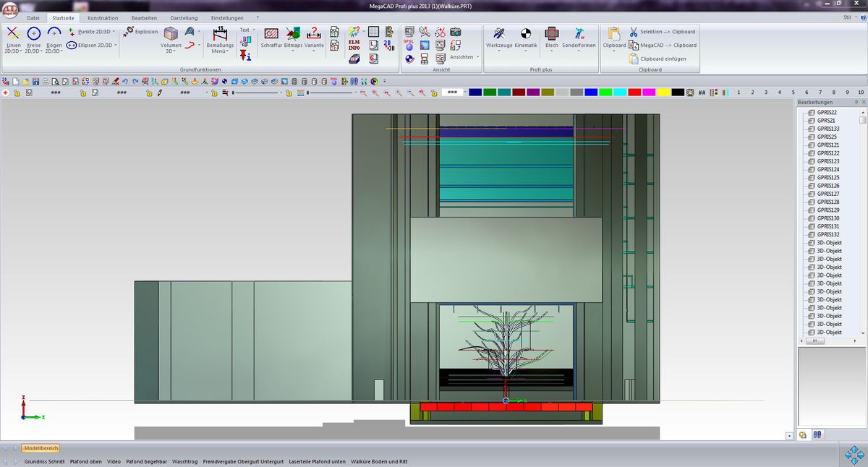Viewport: 868px width, 467px height.
Task: Pick the red color swatch
Action: [634, 93]
